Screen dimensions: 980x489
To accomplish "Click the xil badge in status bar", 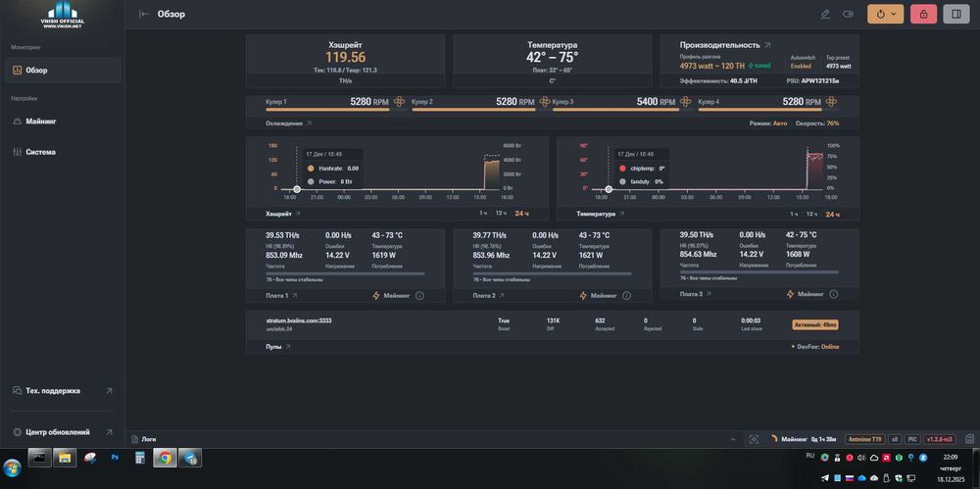I will (895, 439).
